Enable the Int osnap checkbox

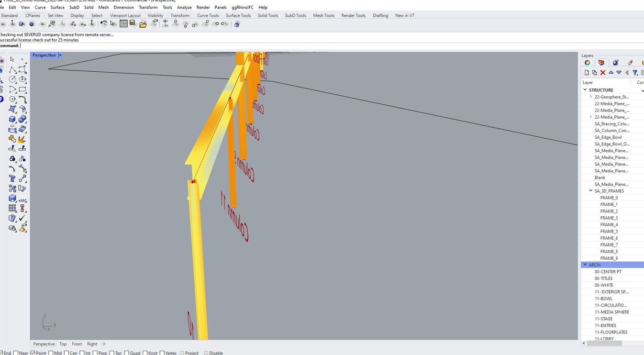[x=82, y=353]
